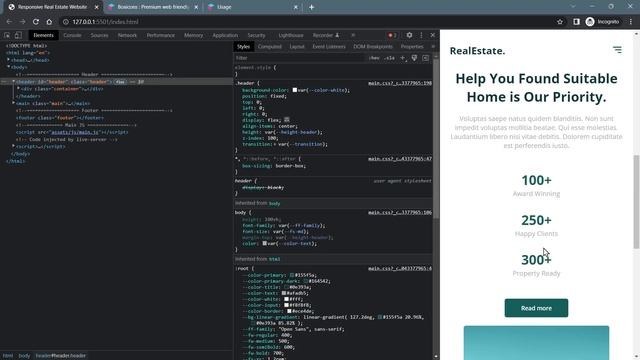Switch to the Network panel

tap(127, 36)
